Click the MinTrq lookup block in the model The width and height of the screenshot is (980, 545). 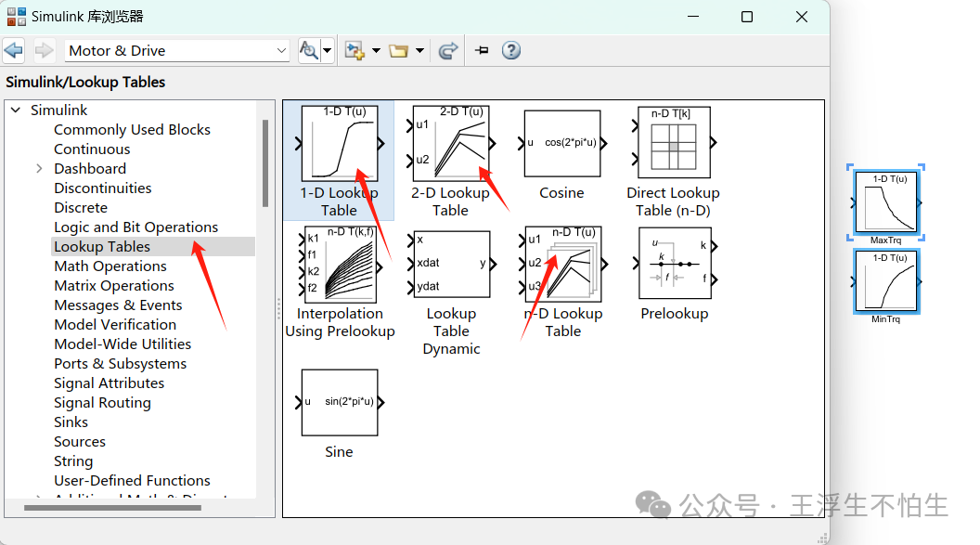(886, 281)
